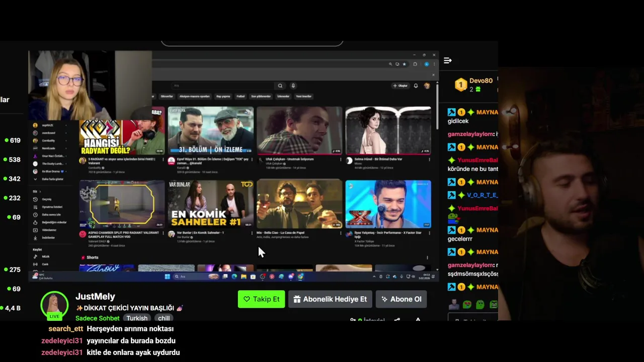Open Müzik under Keşfet
644x362 pixels.
(42, 256)
